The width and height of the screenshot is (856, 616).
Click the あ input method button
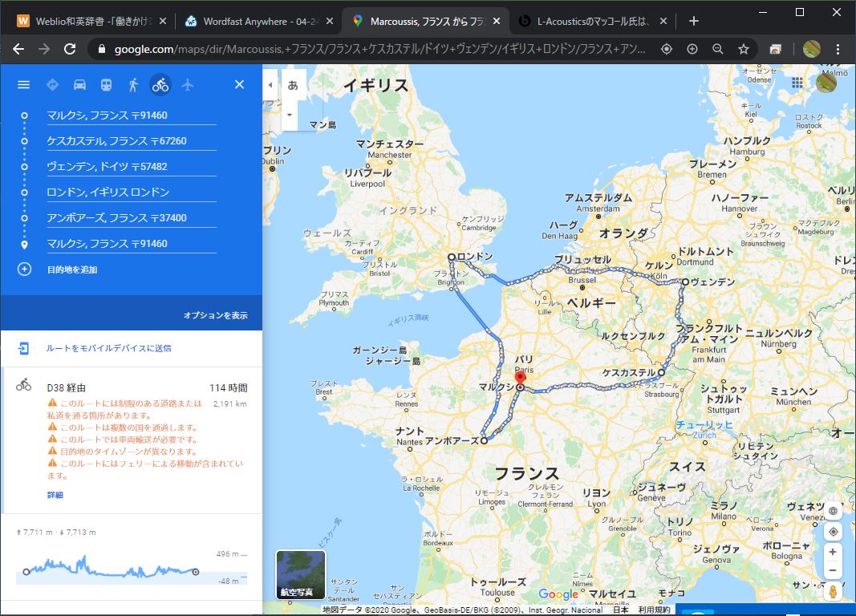click(x=293, y=85)
